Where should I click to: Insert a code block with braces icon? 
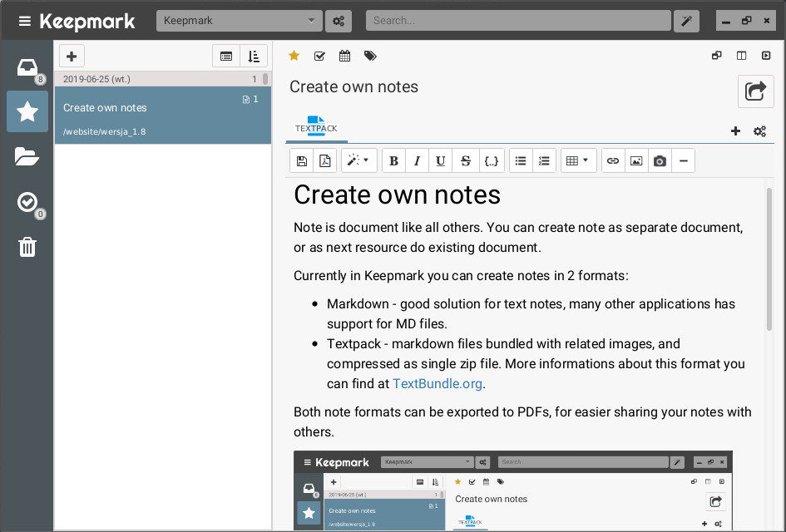[x=492, y=160]
